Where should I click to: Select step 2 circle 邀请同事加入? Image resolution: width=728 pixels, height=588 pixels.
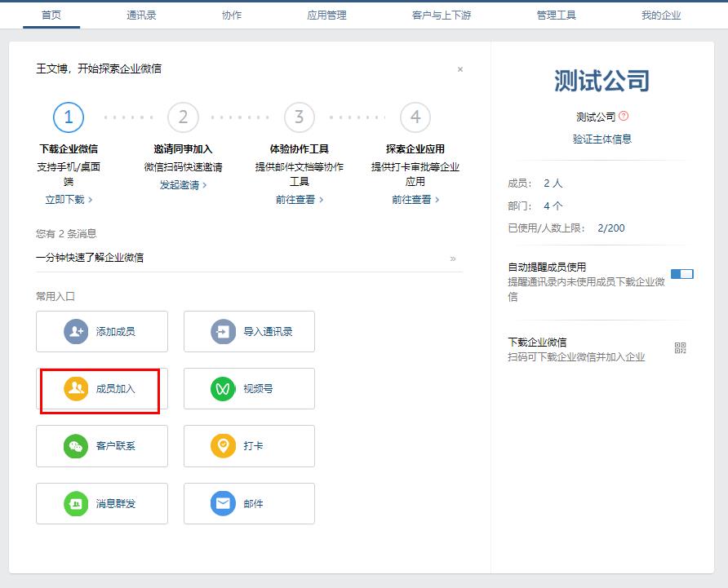pyautogui.click(x=184, y=117)
